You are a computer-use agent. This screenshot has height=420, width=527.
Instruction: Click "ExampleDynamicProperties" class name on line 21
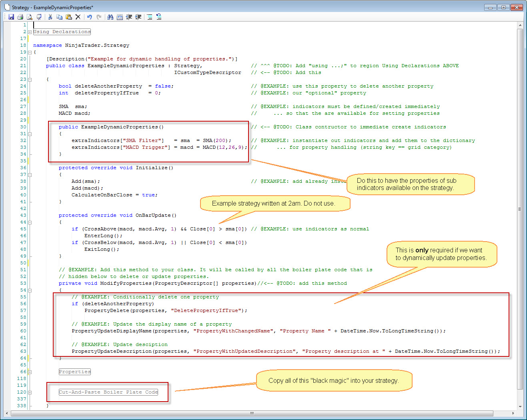(126, 66)
